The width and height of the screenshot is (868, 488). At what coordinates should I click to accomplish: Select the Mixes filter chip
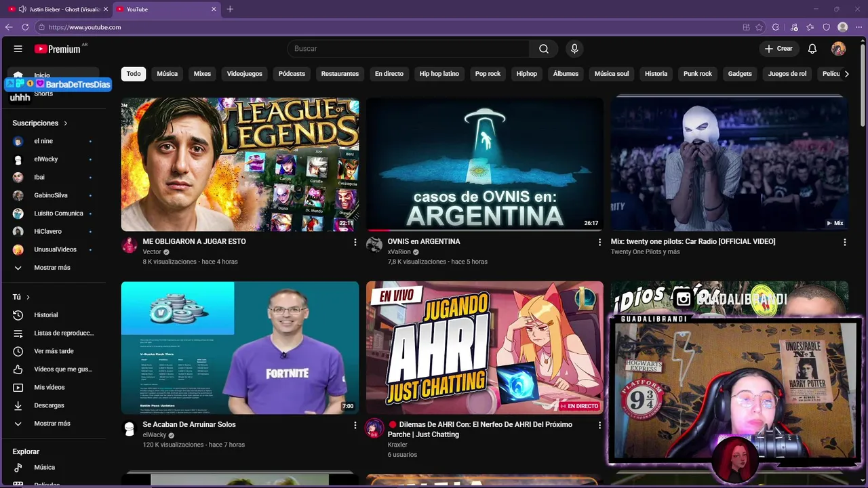[202, 74]
